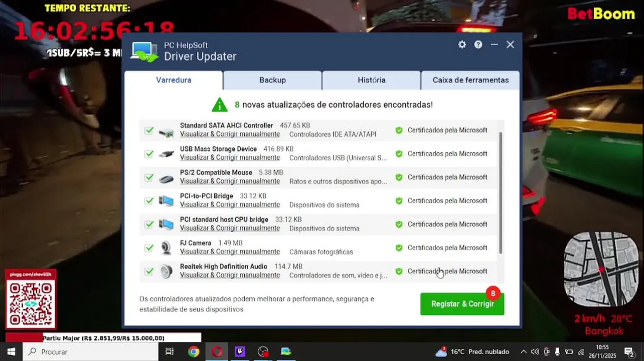The image size is (644, 361).
Task: Click the green warning triangle alert icon
Action: (x=220, y=105)
